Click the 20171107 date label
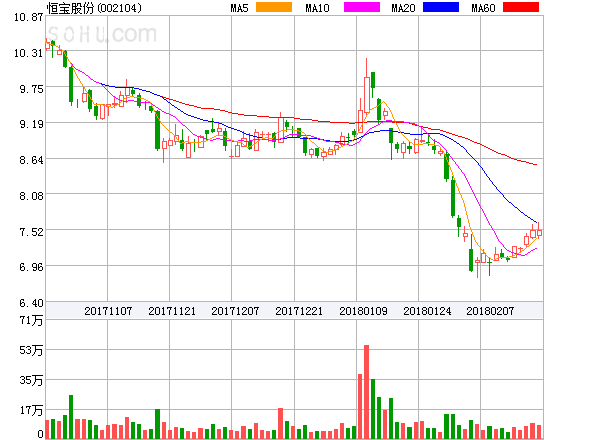Screen dimensions: 600x440 pyautogui.click(x=108, y=311)
